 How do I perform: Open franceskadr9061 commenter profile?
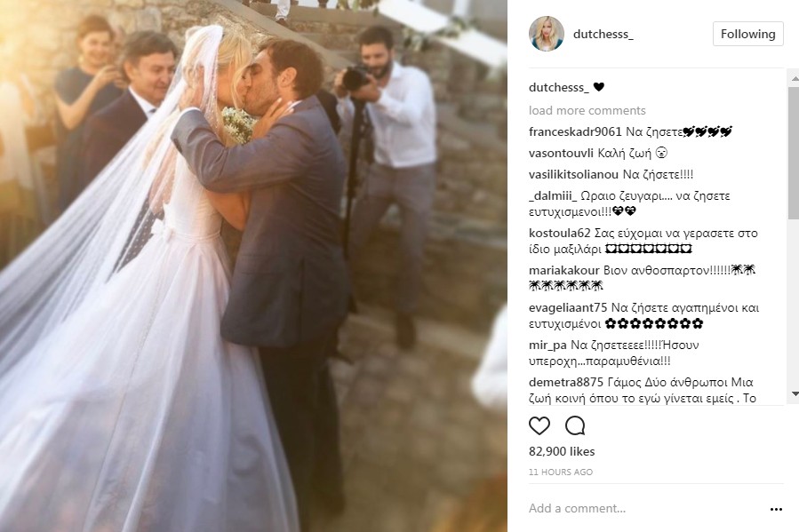575,131
